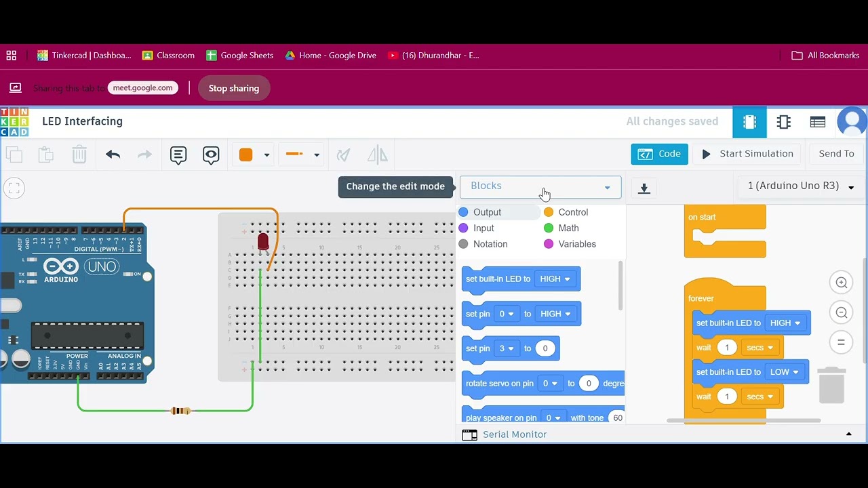Click the Delete trash icon in the toolbar
Image resolution: width=868 pixels, height=488 pixels.
point(79,155)
